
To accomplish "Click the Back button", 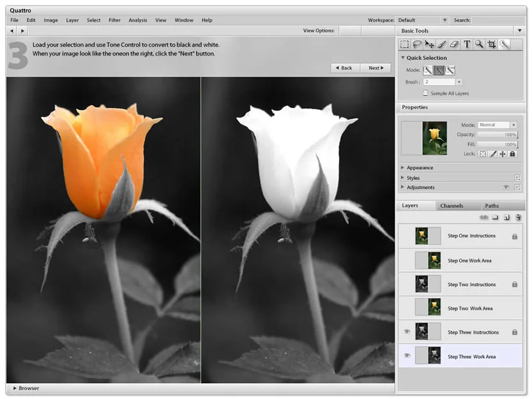I will pos(346,68).
